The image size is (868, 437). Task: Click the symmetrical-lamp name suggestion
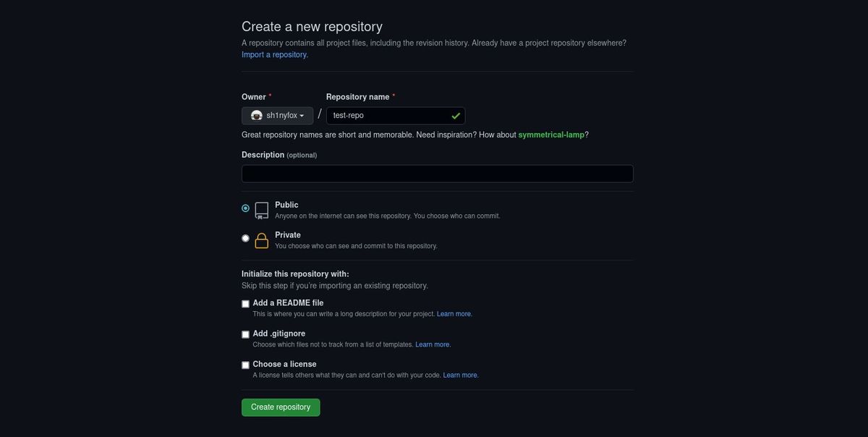coord(548,133)
